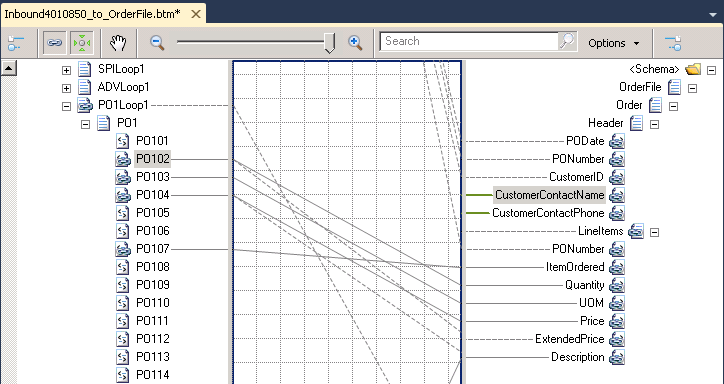This screenshot has width=724, height=384.
Task: Select the pan hand tool
Action: pos(118,43)
